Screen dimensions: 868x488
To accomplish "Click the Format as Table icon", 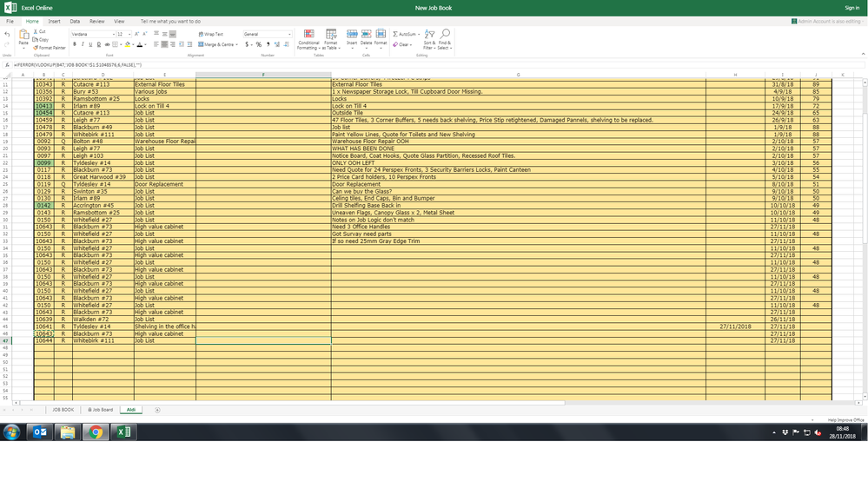I will (331, 35).
